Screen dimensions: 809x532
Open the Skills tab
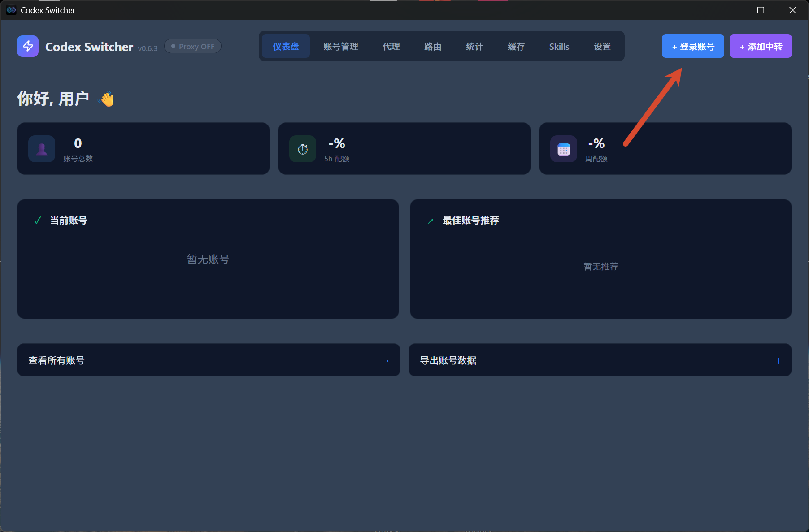click(x=559, y=46)
